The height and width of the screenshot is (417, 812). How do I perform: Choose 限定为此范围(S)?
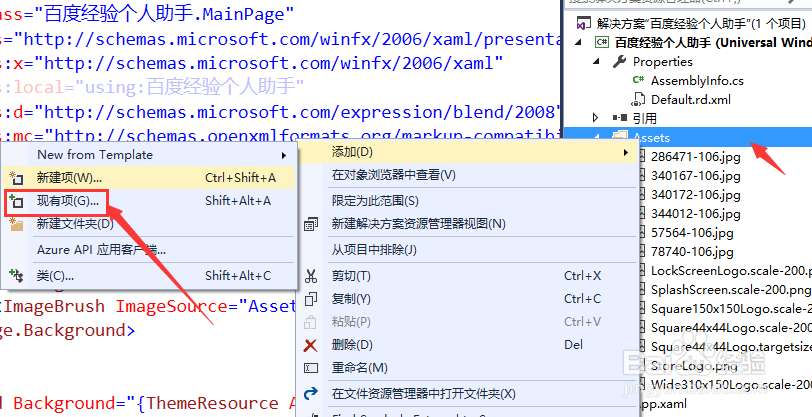coord(468,201)
